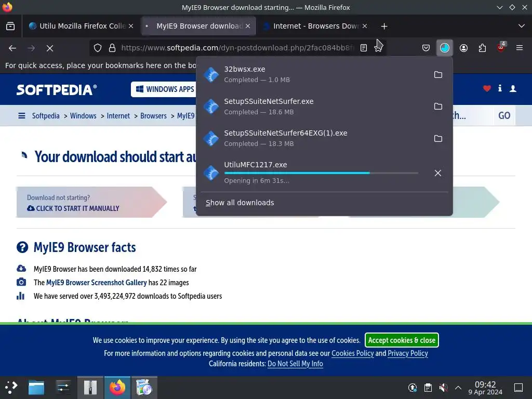Switch to the Utilu Mozilla Firefox Collection tab
This screenshot has height=399, width=532.
83,26
